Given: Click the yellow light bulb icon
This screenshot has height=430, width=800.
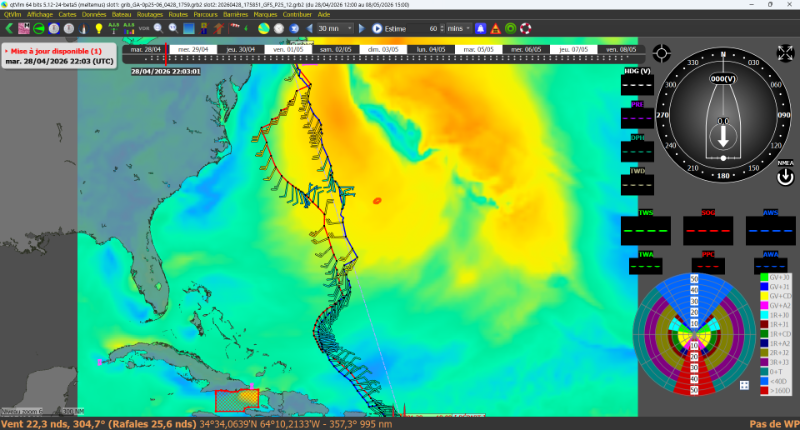Looking at the screenshot, I should click(98, 28).
